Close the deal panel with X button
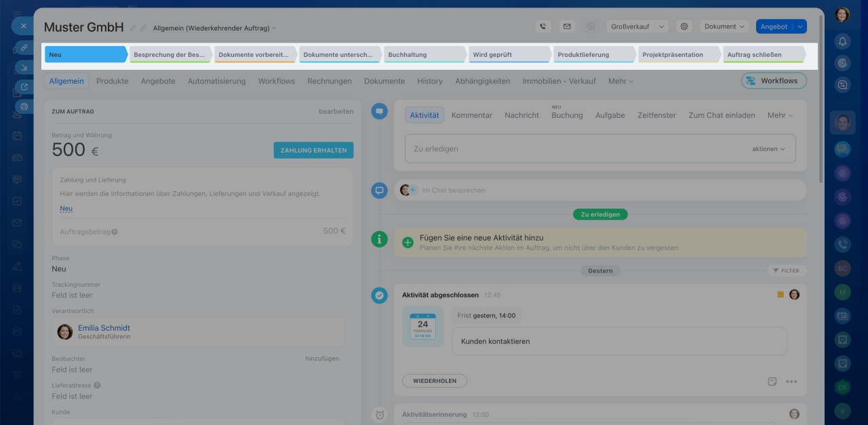 point(23,26)
